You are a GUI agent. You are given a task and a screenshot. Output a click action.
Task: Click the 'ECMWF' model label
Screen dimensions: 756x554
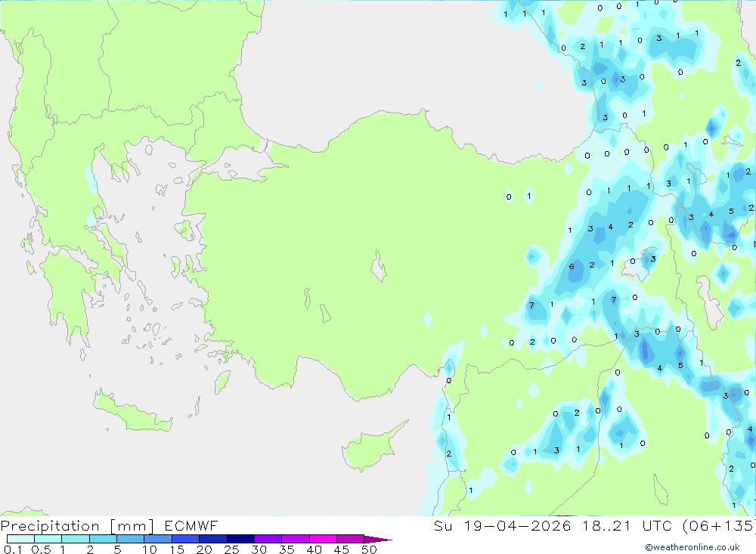click(x=191, y=525)
